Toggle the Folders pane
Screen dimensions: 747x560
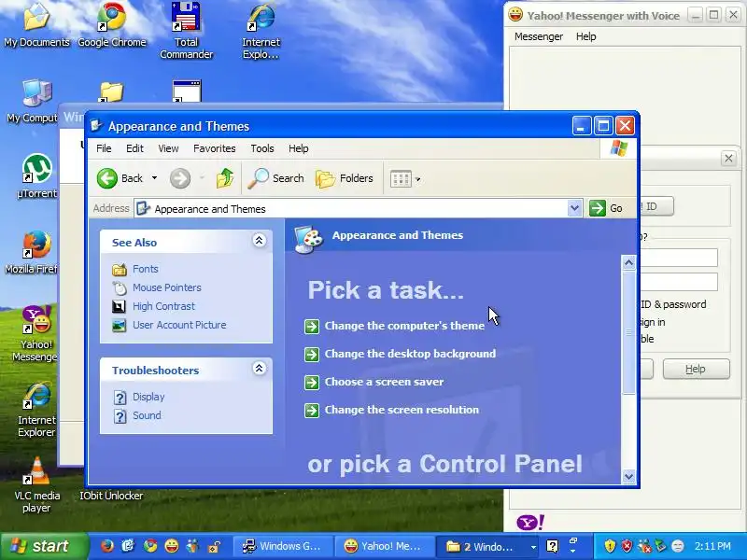point(345,178)
